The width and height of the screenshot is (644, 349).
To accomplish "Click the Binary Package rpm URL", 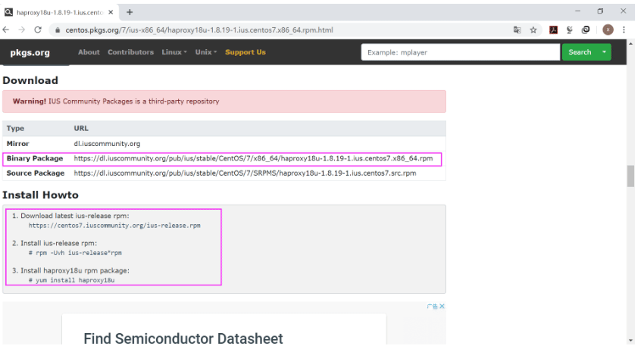I will 253,158.
